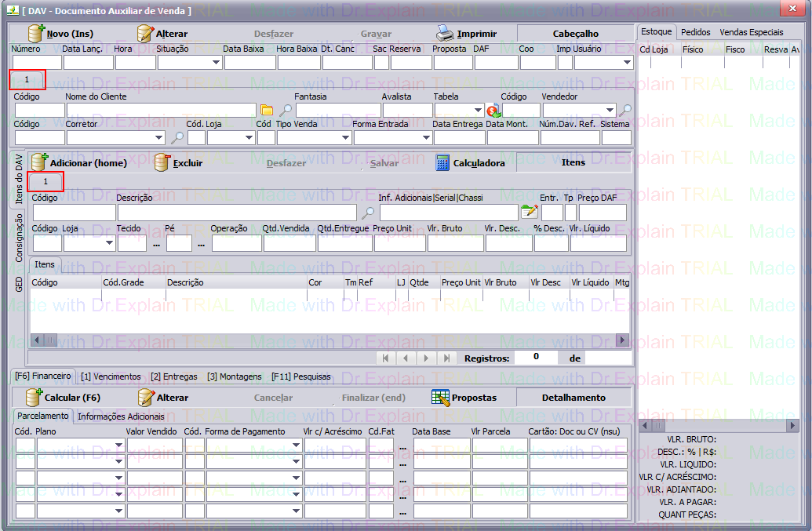Open the Calculadora calculator icon

(x=443, y=162)
